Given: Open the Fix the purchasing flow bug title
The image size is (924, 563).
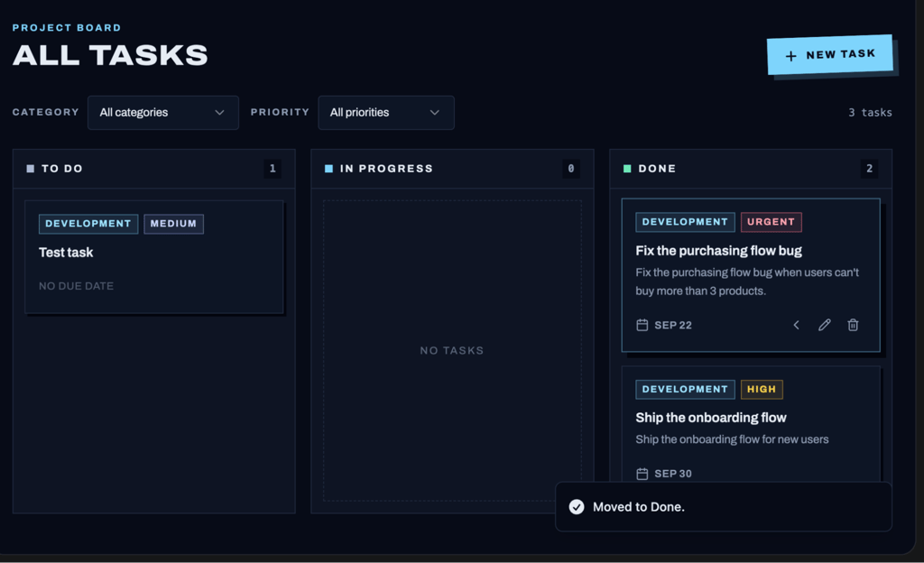Looking at the screenshot, I should 718,251.
